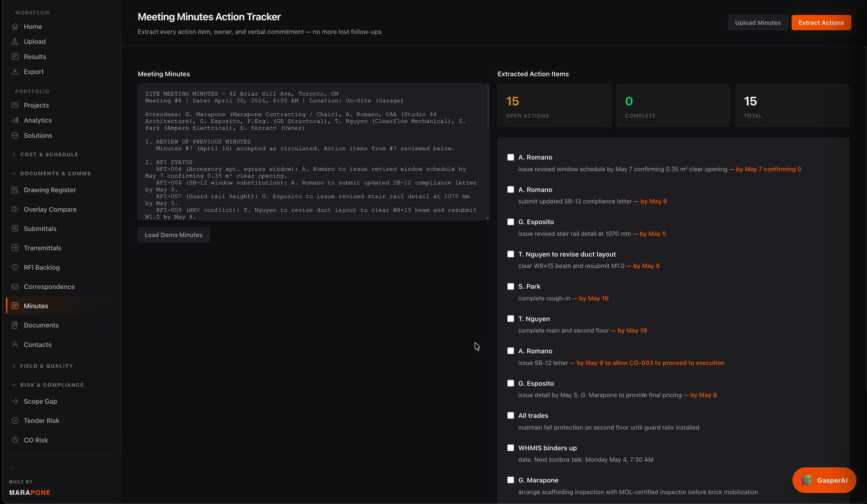
Task: Click the Transmittals arrow-box icon
Action: coord(15,248)
